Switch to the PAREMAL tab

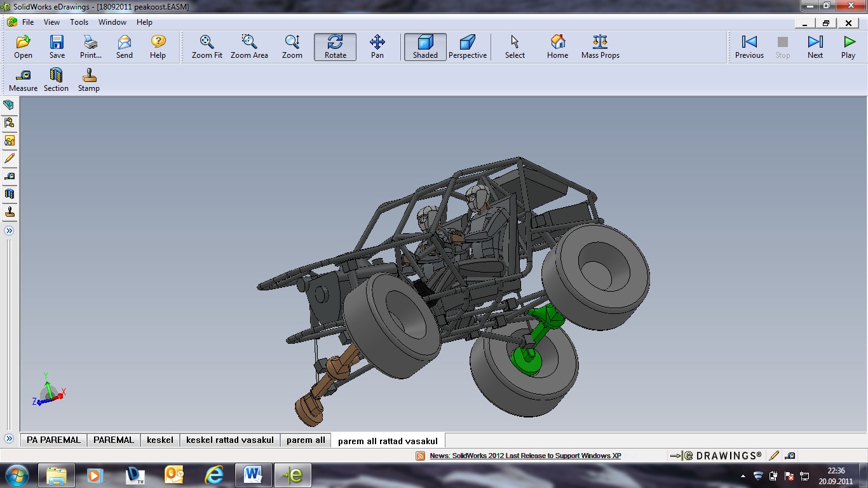(114, 440)
